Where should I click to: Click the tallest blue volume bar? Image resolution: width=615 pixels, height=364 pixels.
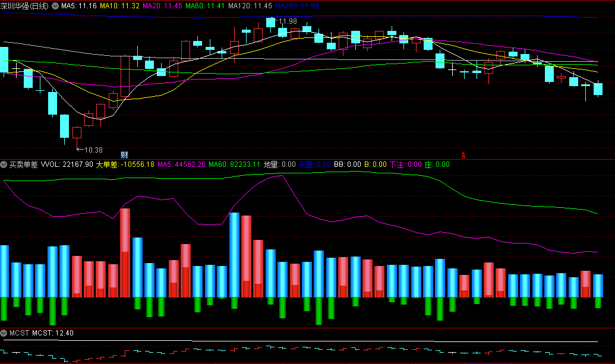click(234, 255)
